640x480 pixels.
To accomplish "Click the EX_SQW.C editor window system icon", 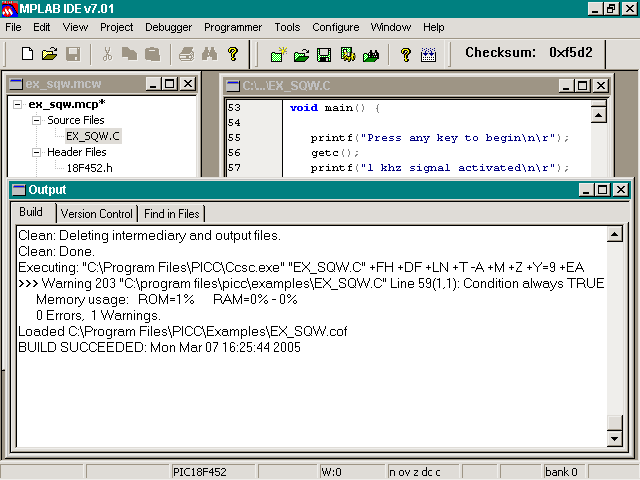I will point(233,86).
